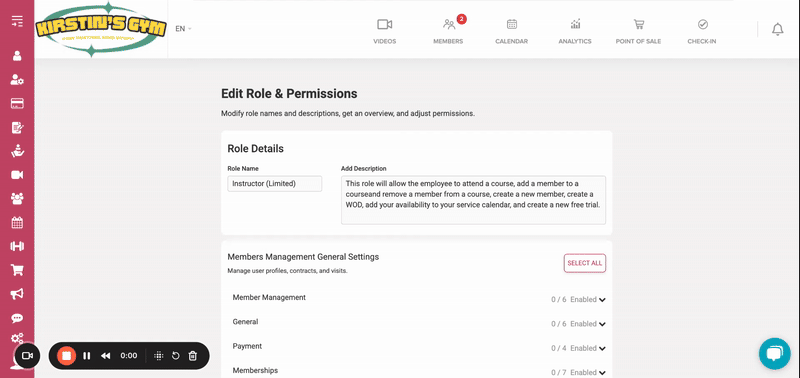Click the Memberships permissions row label
800x378 pixels.
255,370
